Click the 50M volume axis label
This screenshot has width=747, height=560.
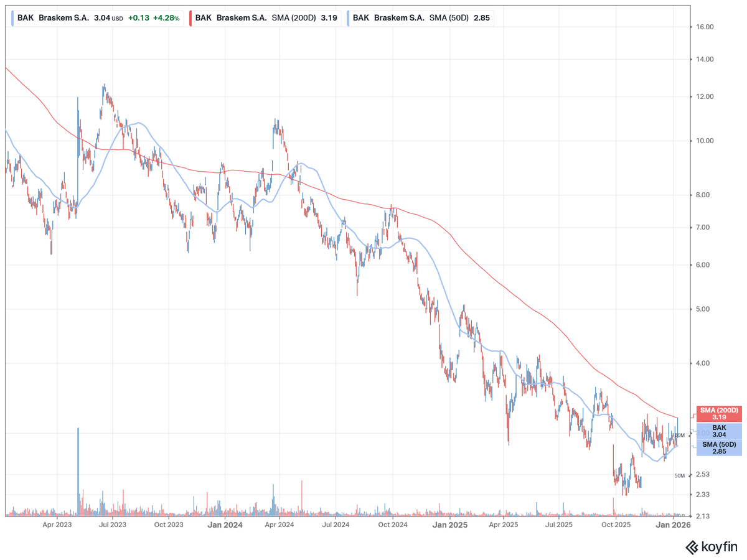click(x=680, y=476)
